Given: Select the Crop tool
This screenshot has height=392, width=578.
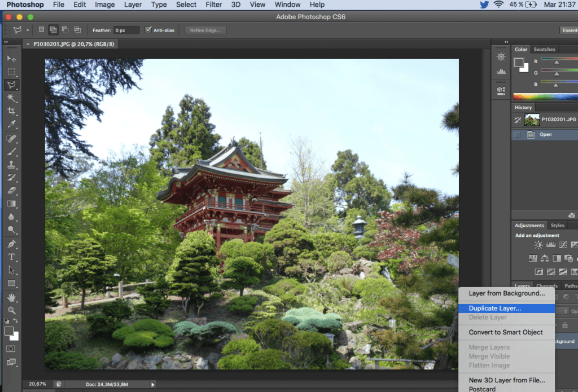Looking at the screenshot, I should pos(11,111).
